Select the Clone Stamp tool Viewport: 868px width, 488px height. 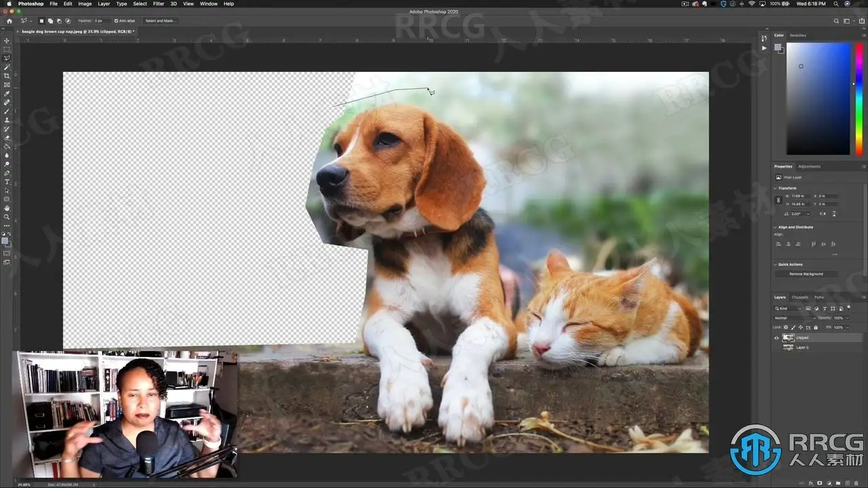(x=7, y=120)
